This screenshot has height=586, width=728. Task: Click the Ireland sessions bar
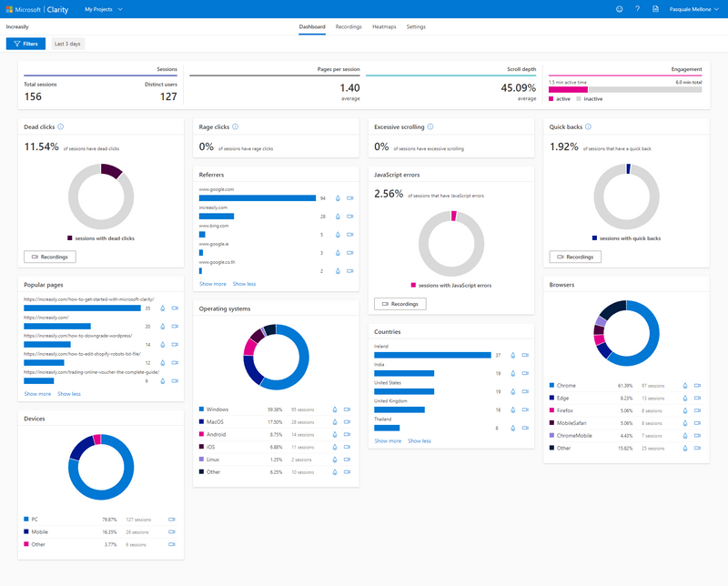coord(433,355)
